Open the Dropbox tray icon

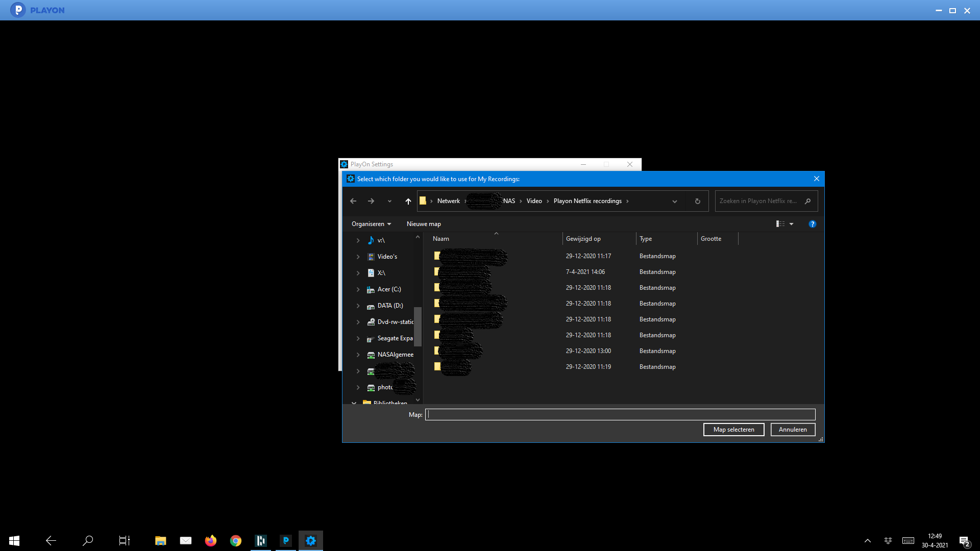pyautogui.click(x=888, y=541)
